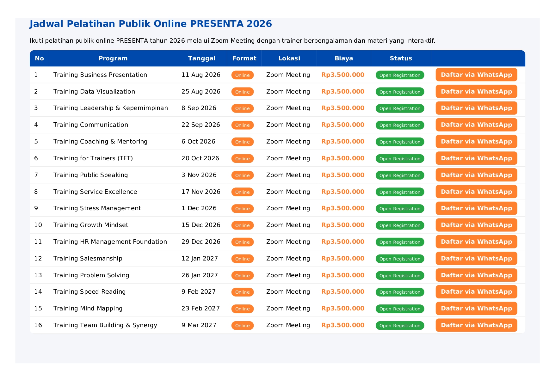Click the Format column header
555x392 pixels.
coord(244,58)
